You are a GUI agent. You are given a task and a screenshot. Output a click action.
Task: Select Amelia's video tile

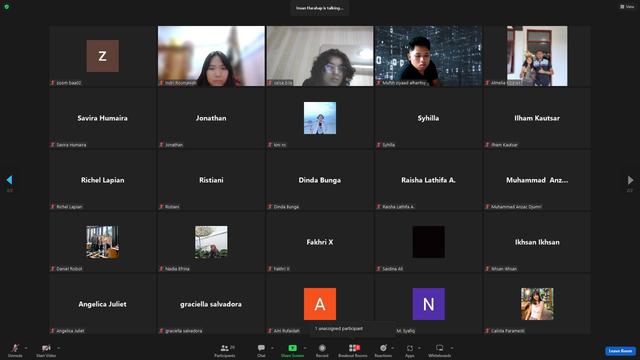point(537,56)
